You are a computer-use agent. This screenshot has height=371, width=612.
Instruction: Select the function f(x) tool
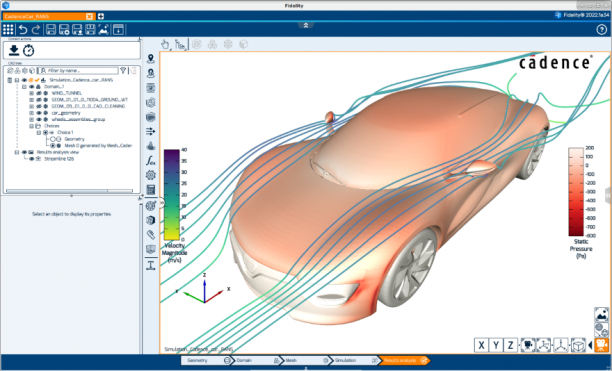pyautogui.click(x=151, y=160)
